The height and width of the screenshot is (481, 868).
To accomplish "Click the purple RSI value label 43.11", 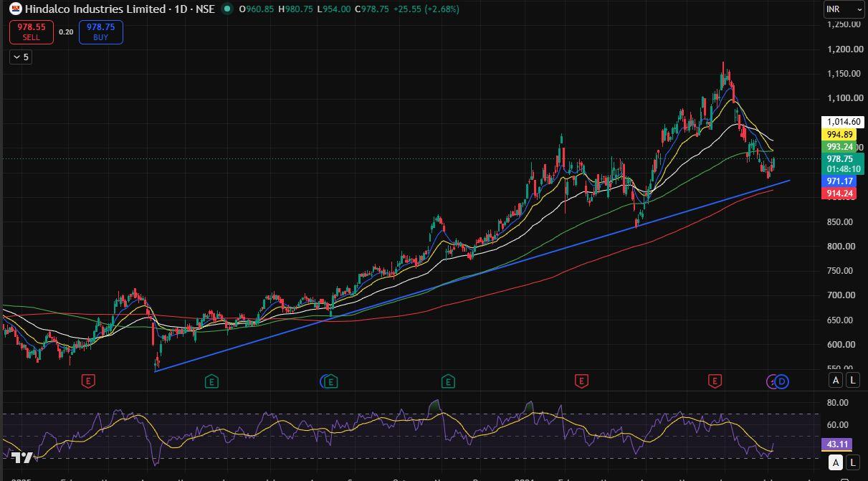I will [838, 444].
